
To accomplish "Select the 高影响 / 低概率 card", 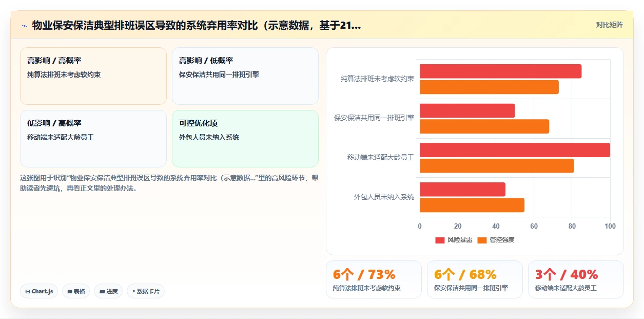I will (x=245, y=76).
